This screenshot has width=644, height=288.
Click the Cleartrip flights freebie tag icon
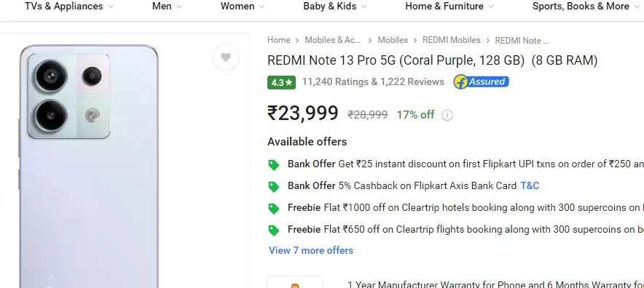click(273, 230)
